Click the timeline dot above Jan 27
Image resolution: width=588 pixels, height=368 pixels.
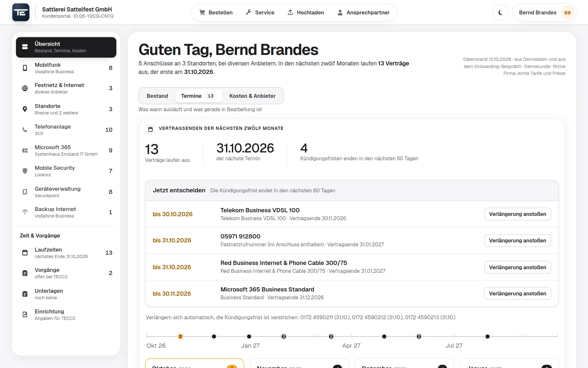coord(249,337)
